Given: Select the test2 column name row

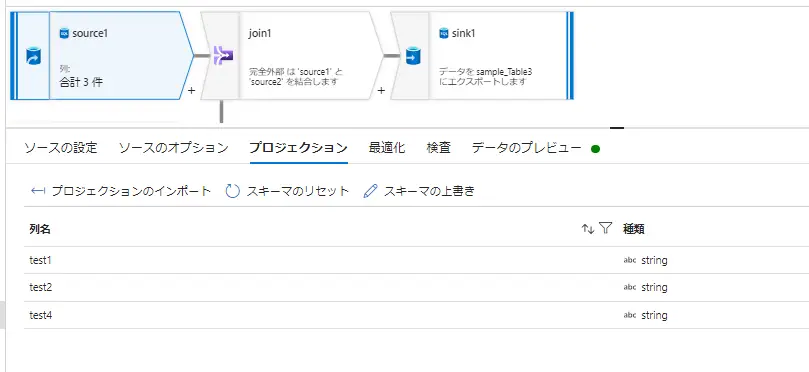Looking at the screenshot, I should [40, 287].
